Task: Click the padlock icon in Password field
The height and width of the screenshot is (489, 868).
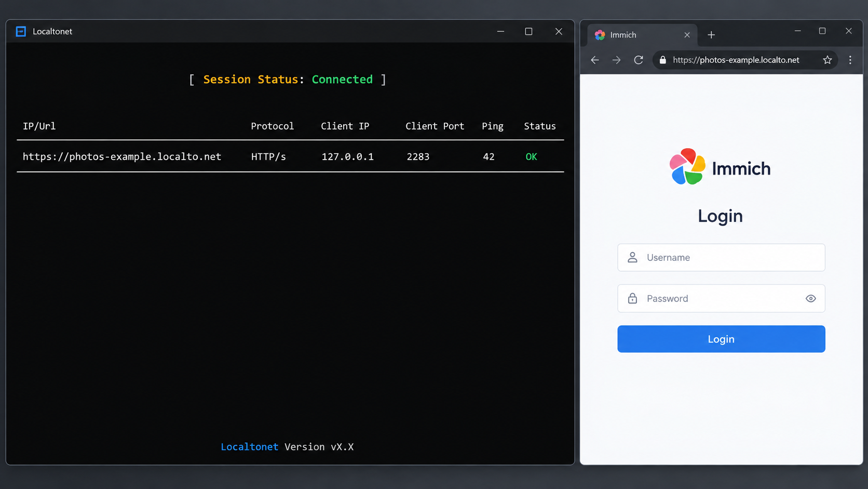Action: coord(632,298)
